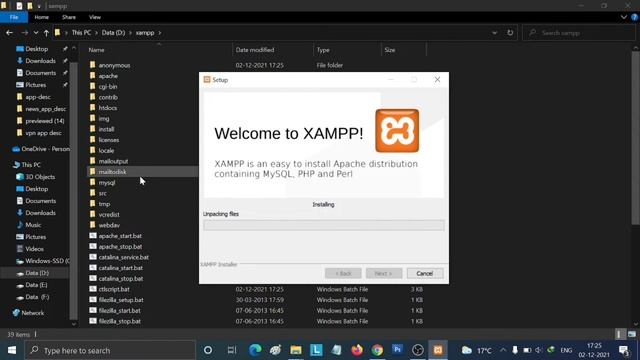Open OneDrive - Personal in sidebar
Screen dimensions: 640x360
click(x=45, y=149)
